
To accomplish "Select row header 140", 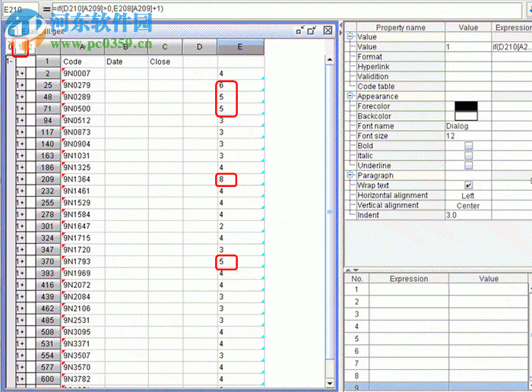I will pyautogui.click(x=48, y=144).
